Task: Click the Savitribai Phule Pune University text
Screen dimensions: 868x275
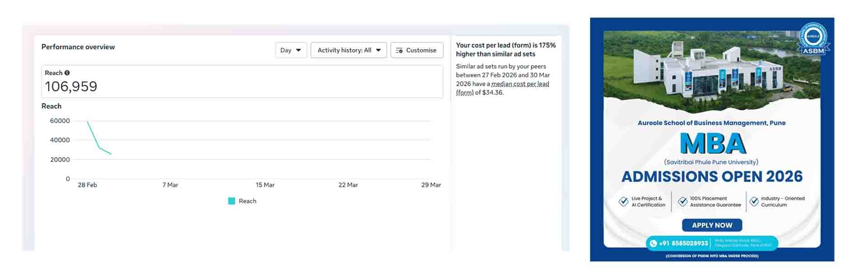Action: pos(711,162)
